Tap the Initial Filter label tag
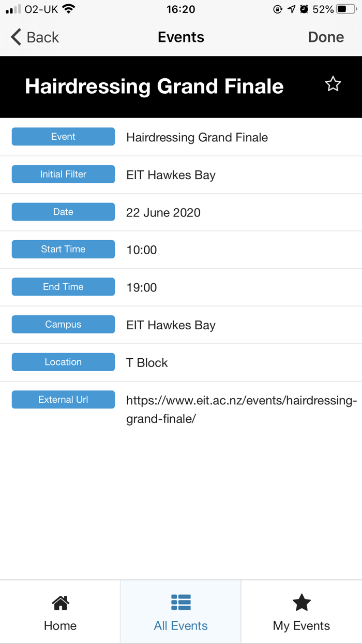 pos(63,174)
